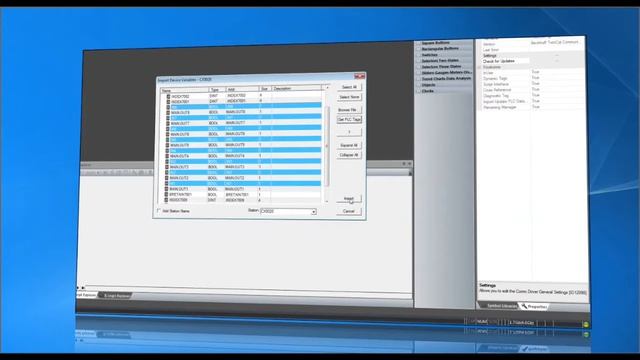This screenshot has height=360, width=640.
Task: Switch to the Properties tab
Action: point(534,307)
